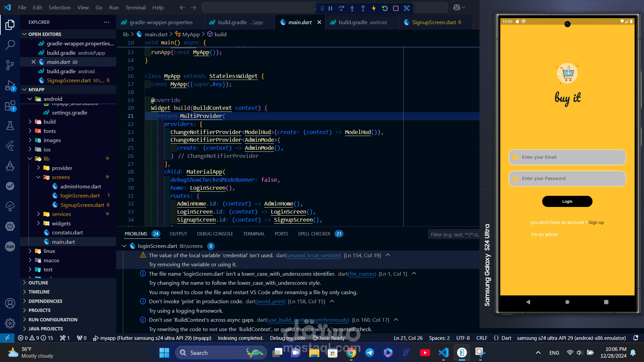Open Run and Debug view

pyautogui.click(x=10, y=86)
